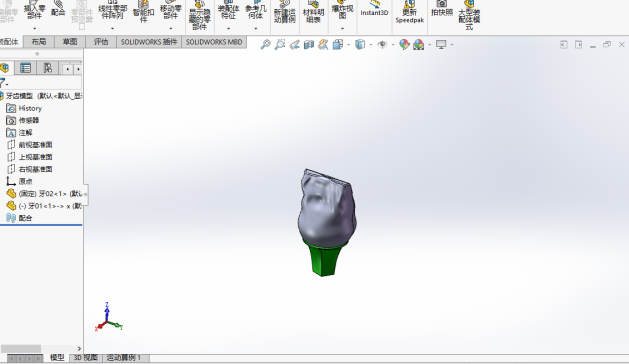Open FeatureManager design tree tab
This screenshot has height=364, width=629.
point(5,68)
